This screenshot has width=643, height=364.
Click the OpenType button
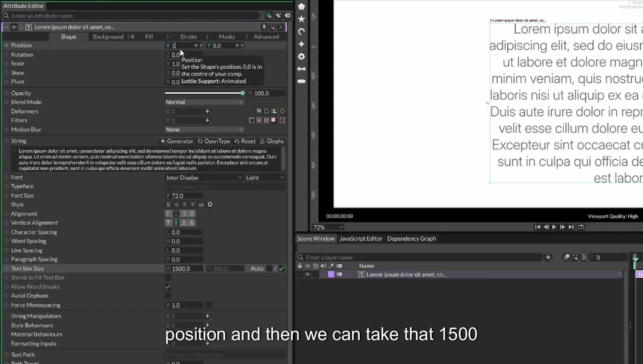click(214, 141)
